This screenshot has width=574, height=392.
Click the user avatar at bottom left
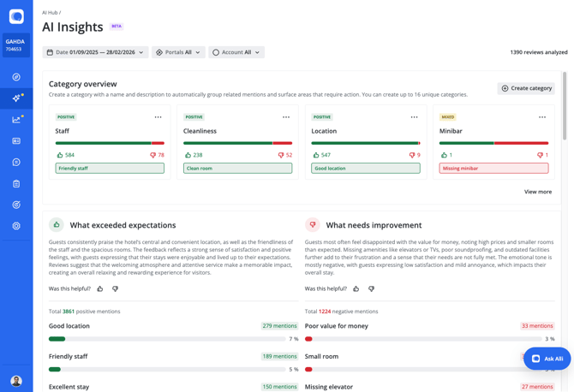click(x=16, y=380)
